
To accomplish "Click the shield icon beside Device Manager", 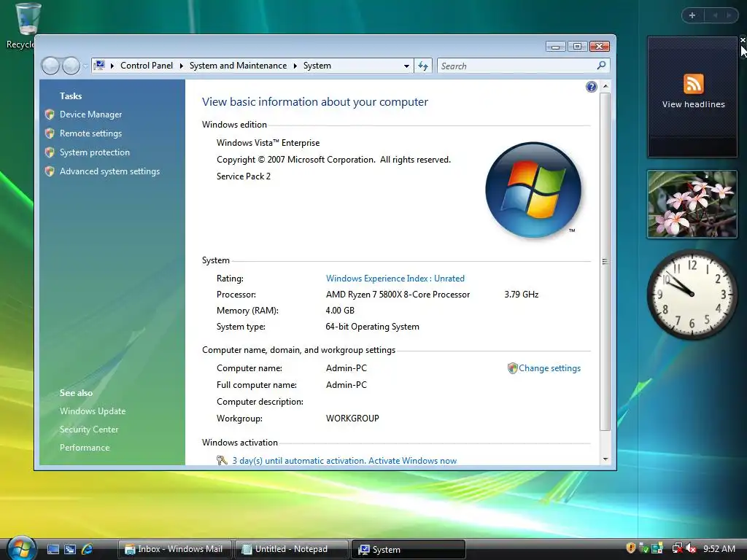I will (50, 114).
